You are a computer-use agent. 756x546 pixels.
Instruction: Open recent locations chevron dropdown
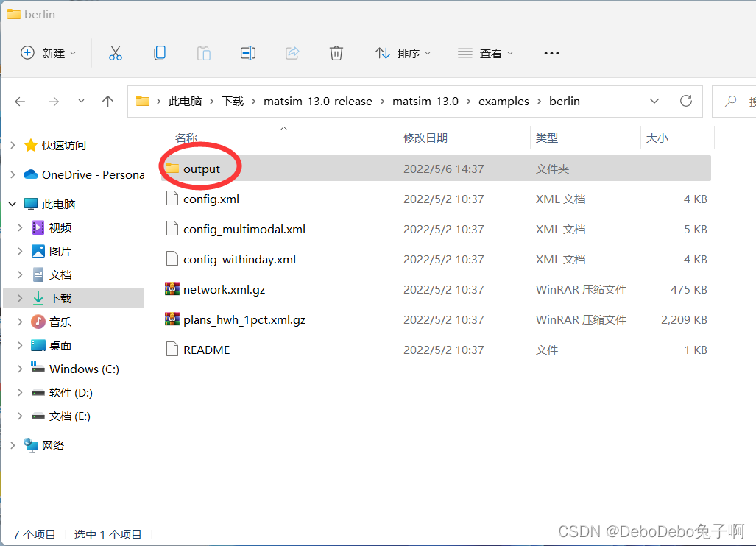point(81,101)
